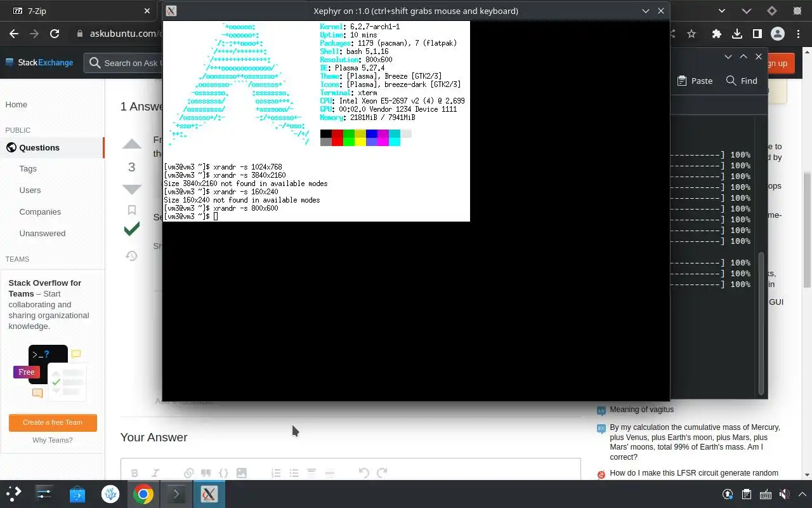
Task: Open the updates notification tray icon
Action: pos(728,494)
